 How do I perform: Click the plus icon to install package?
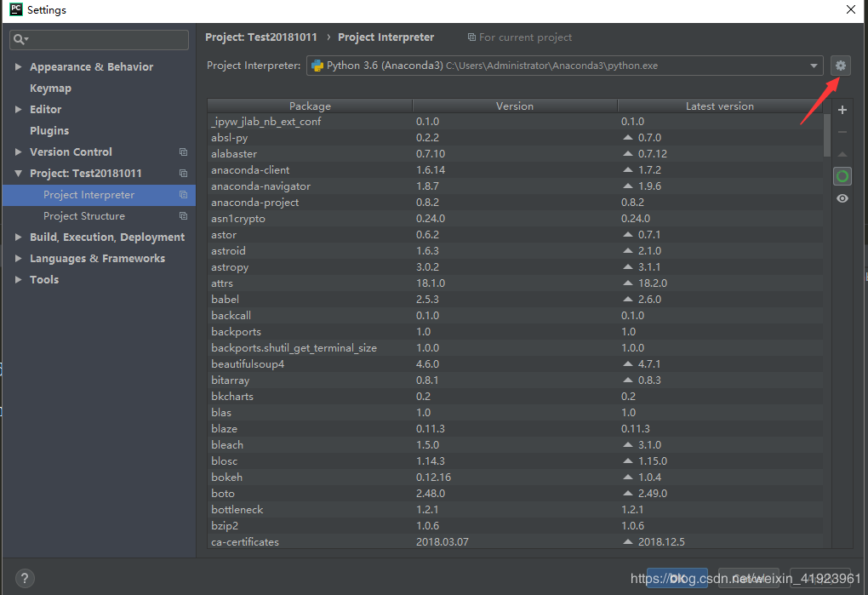[842, 110]
